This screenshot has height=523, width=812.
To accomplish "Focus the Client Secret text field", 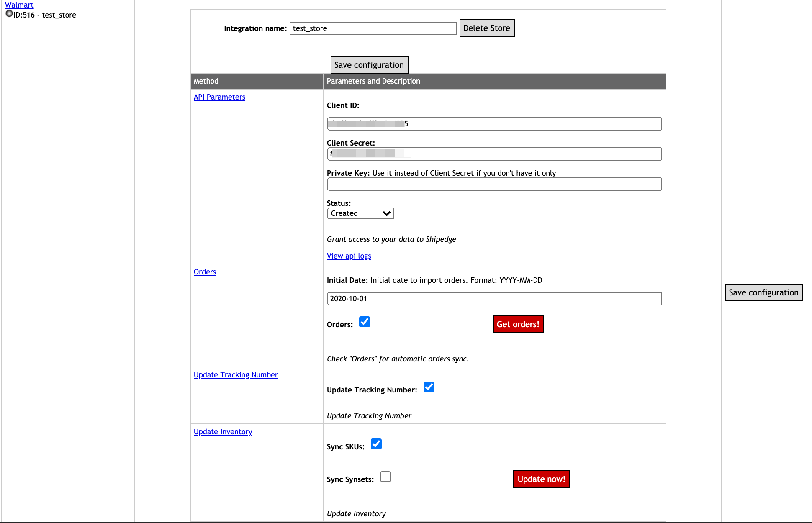I will click(x=494, y=154).
